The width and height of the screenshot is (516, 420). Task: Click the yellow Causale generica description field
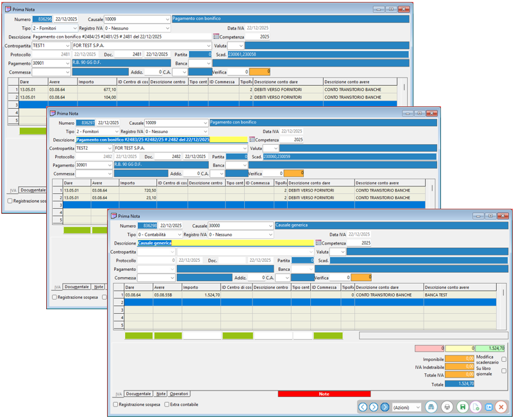[224, 243]
